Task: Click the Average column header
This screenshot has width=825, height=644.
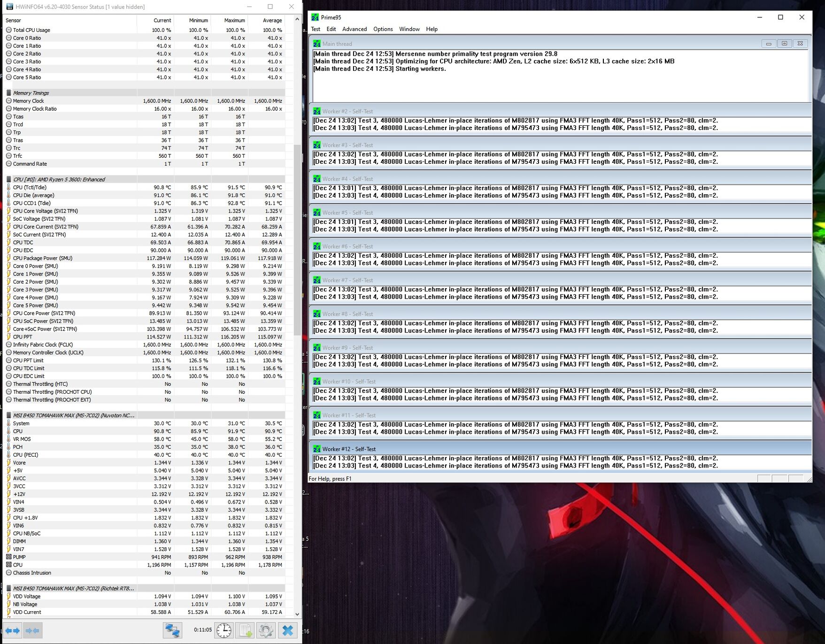Action: click(x=266, y=20)
